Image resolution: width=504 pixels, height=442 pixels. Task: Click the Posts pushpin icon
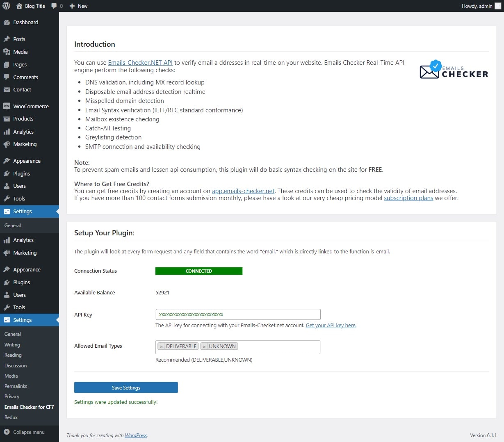[7, 39]
